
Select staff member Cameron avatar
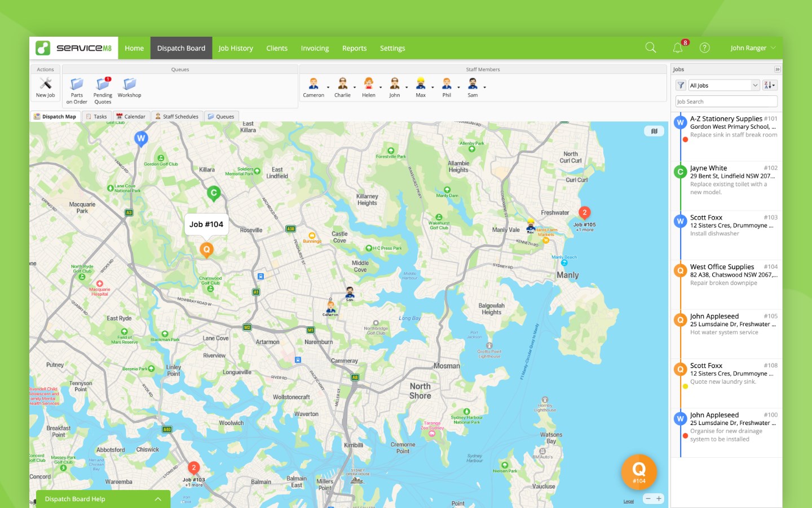click(314, 84)
